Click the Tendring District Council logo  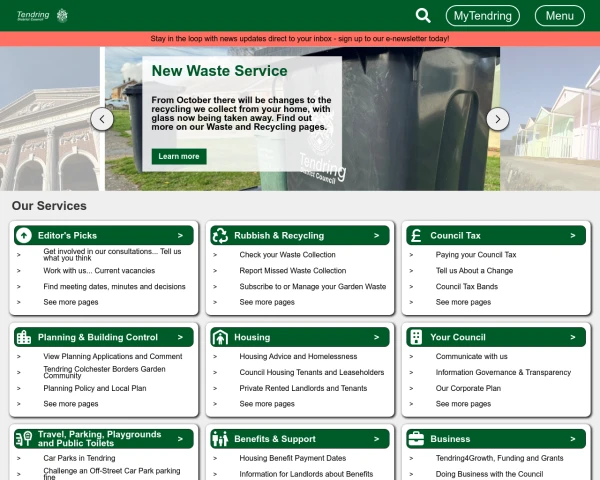coord(42,15)
